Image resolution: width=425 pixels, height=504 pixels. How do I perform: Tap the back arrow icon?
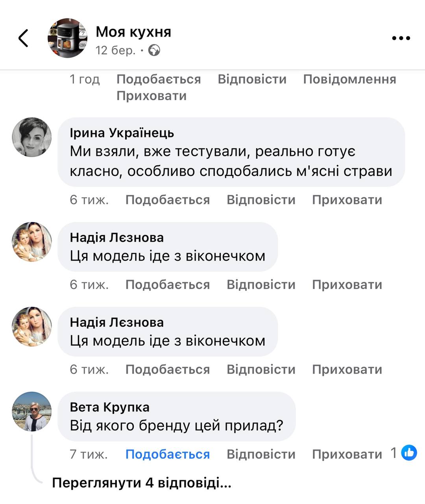24,38
